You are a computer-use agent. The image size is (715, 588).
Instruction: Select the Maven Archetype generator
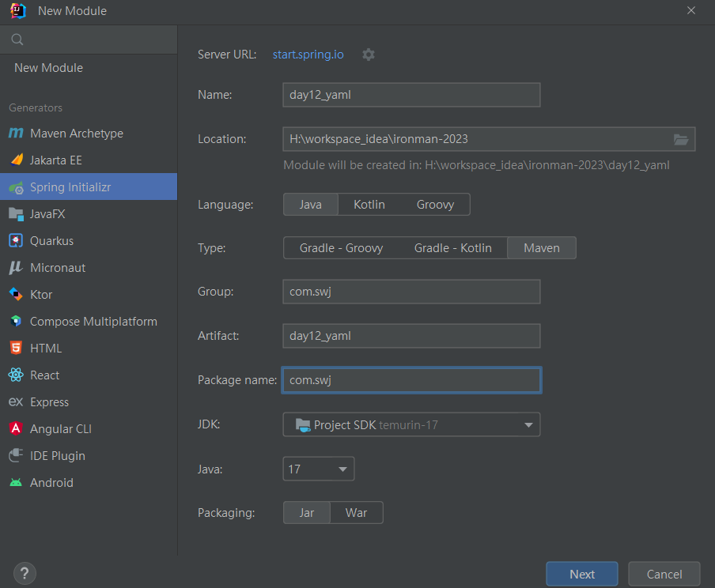click(x=76, y=134)
